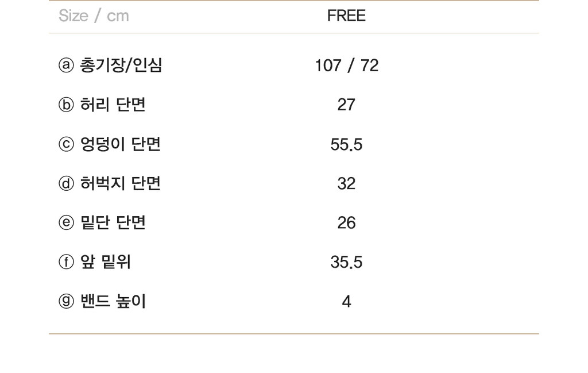The image size is (588, 373).
Task: Click the circled letter b marker
Action: tap(66, 105)
